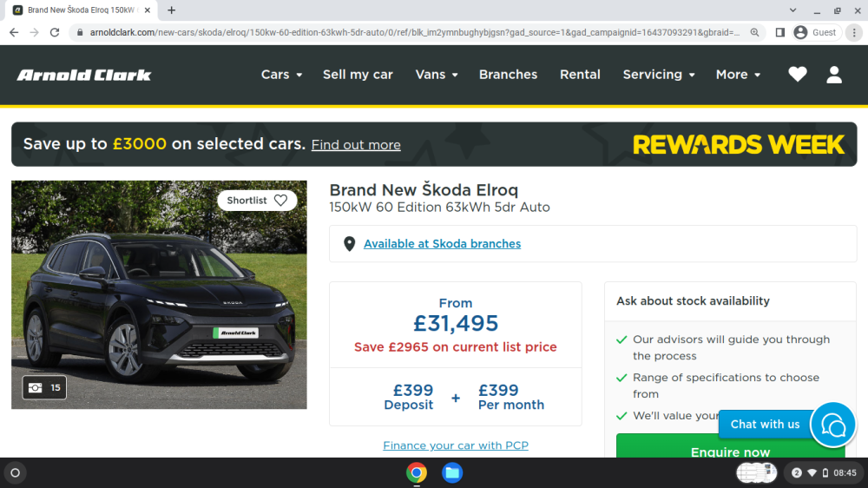Open Available at Skoda branches link
This screenshot has height=488, width=868.
pos(442,244)
